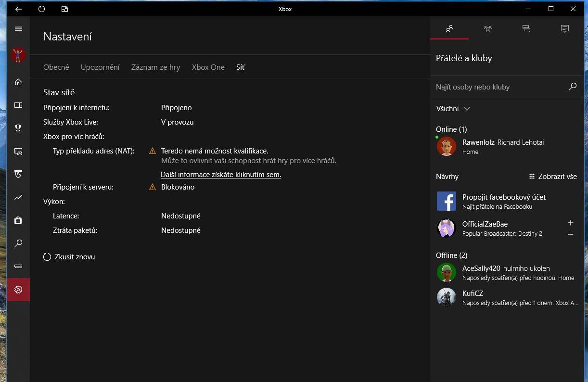Open Clubs shield icon in sidebar
The width and height of the screenshot is (588, 382).
click(18, 174)
